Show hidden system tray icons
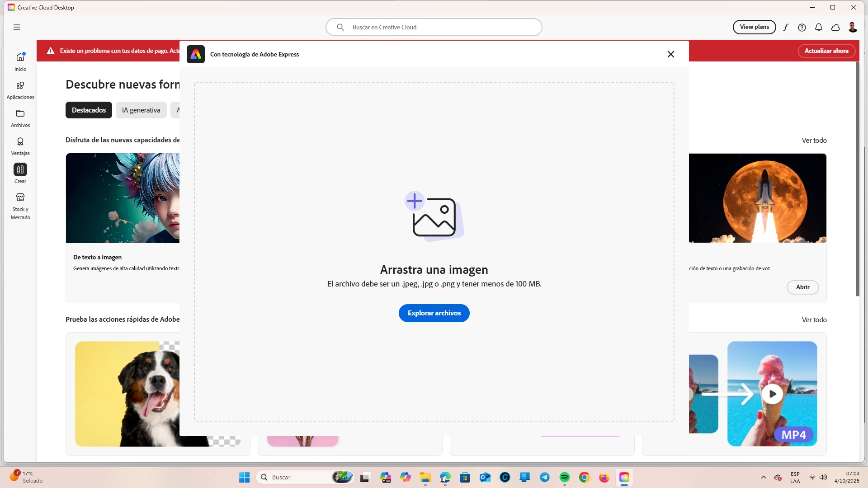868x488 pixels. (764, 477)
